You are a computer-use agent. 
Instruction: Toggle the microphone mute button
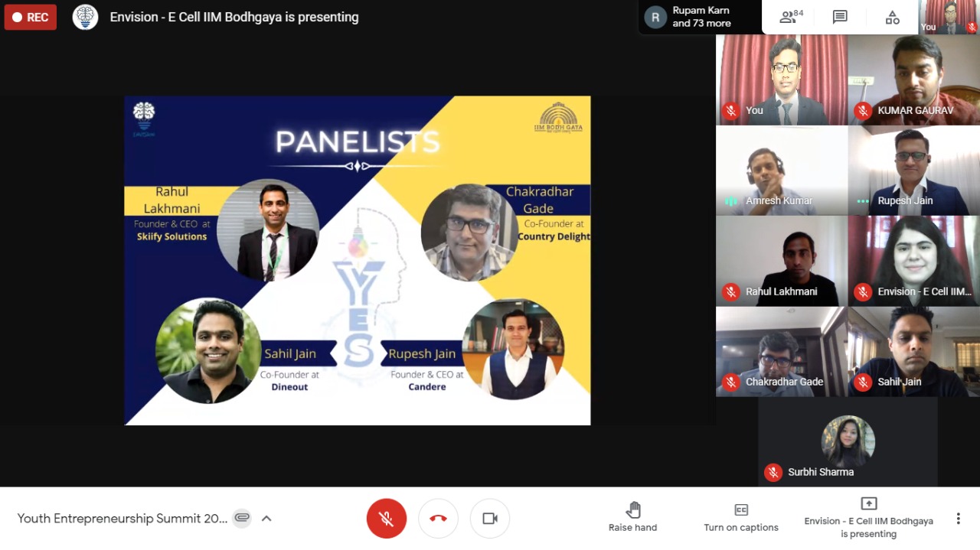pyautogui.click(x=387, y=519)
